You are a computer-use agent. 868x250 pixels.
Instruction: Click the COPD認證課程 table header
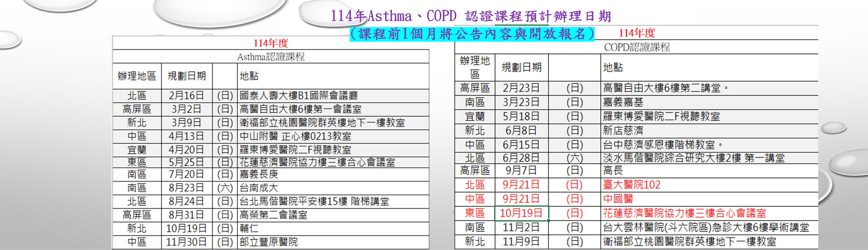(637, 47)
